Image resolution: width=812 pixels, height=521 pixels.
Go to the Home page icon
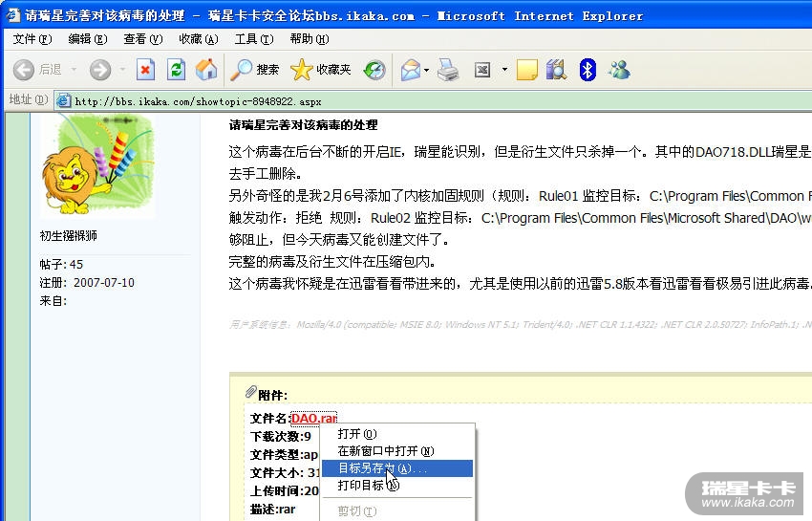pos(206,70)
